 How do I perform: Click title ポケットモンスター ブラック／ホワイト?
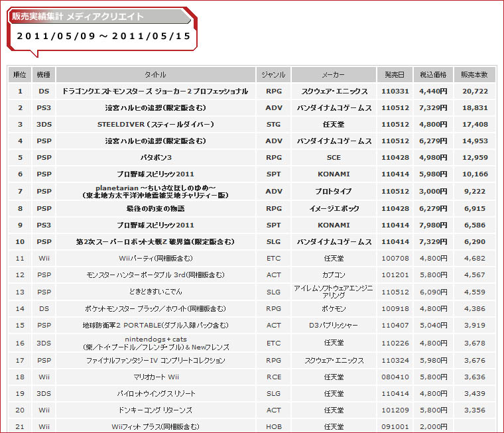156,308
